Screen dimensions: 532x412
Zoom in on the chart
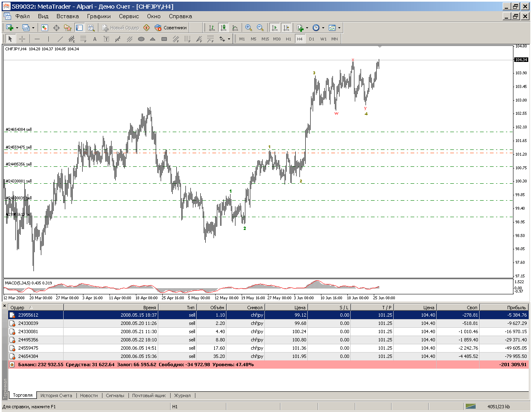click(249, 28)
